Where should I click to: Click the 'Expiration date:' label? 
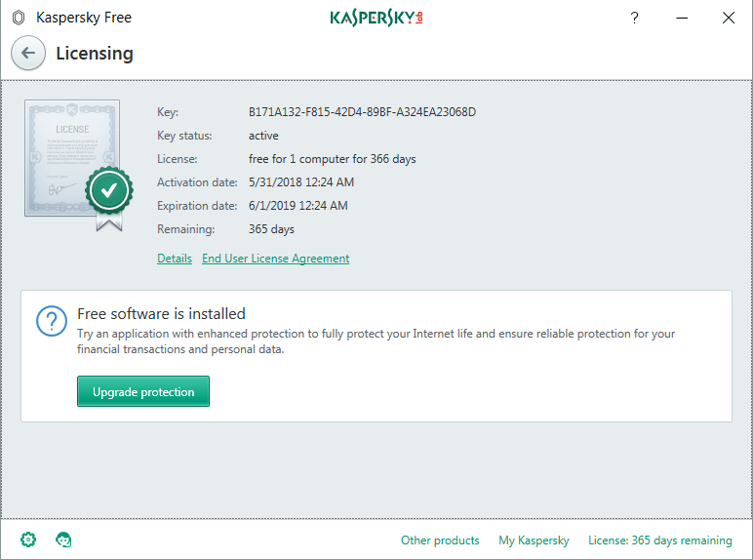click(197, 206)
